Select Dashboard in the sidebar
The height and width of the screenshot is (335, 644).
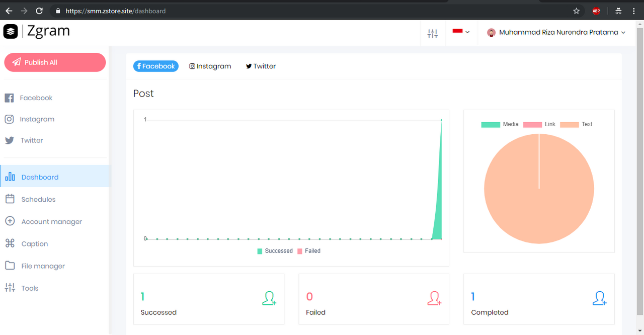(x=55, y=177)
